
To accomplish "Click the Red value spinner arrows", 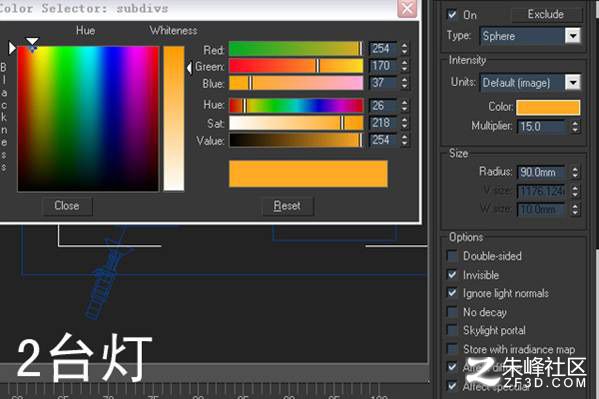I will coord(405,49).
